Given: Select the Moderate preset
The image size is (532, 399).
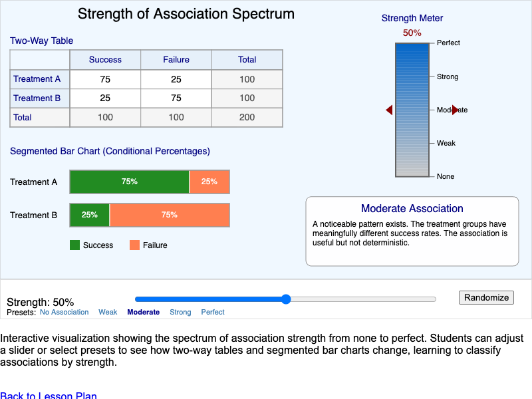Looking at the screenshot, I should (x=143, y=312).
